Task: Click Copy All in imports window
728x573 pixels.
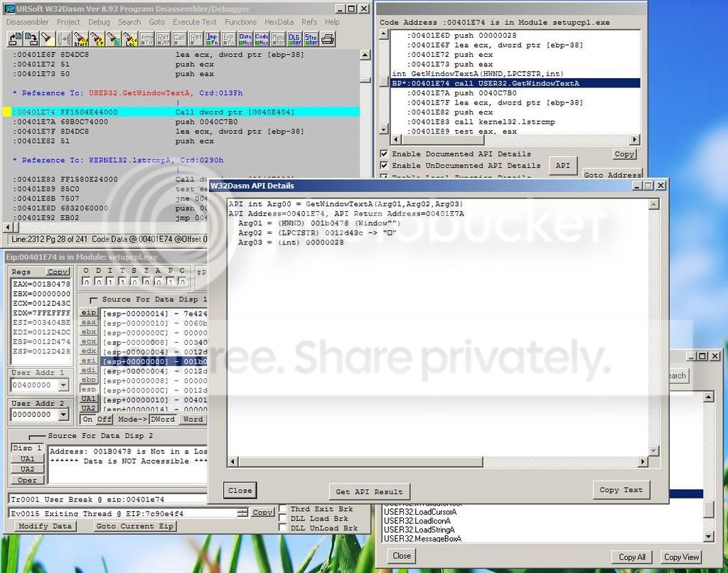Action: tap(632, 557)
